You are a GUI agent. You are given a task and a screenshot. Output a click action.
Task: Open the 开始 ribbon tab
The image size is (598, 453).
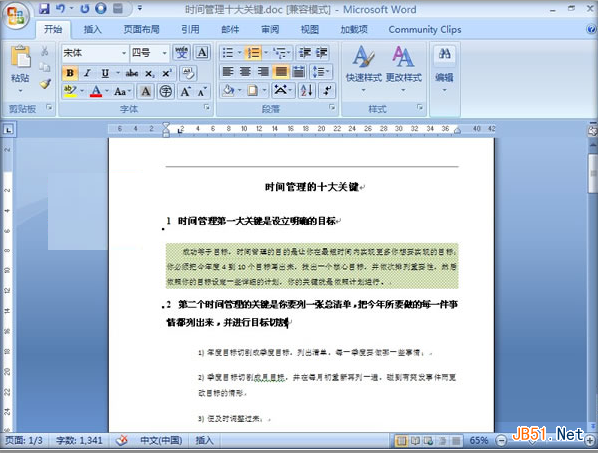[53, 29]
